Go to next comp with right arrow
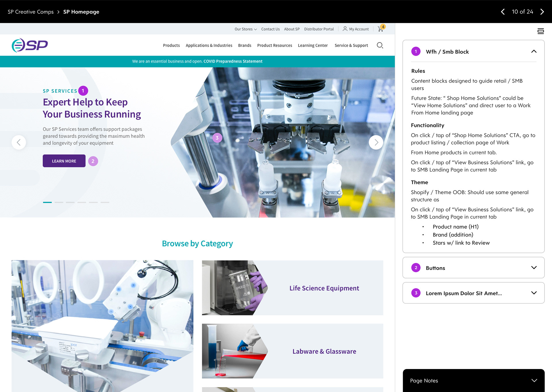The width and height of the screenshot is (552, 392). [x=542, y=12]
